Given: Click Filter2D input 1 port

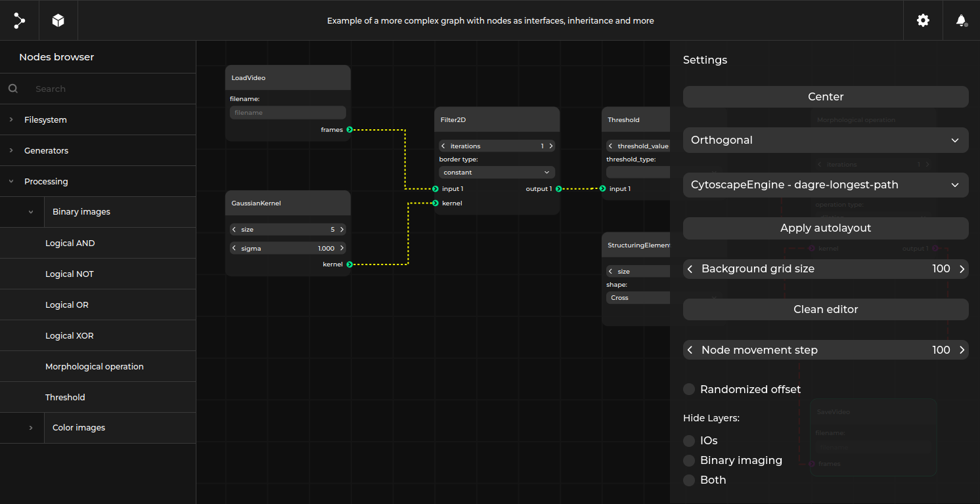Looking at the screenshot, I should 435,189.
